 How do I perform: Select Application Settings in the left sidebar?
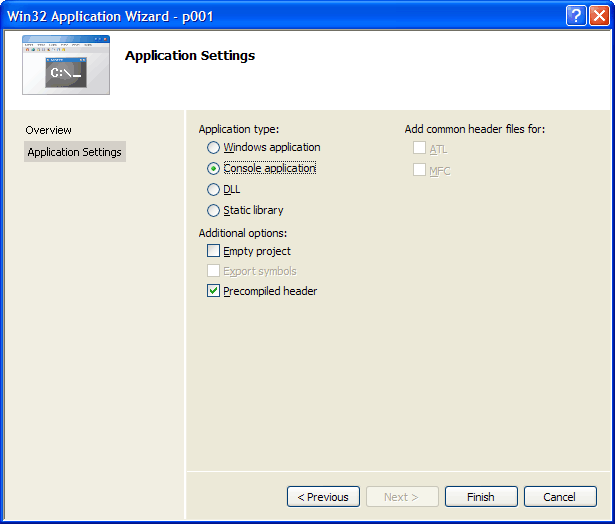click(x=75, y=152)
